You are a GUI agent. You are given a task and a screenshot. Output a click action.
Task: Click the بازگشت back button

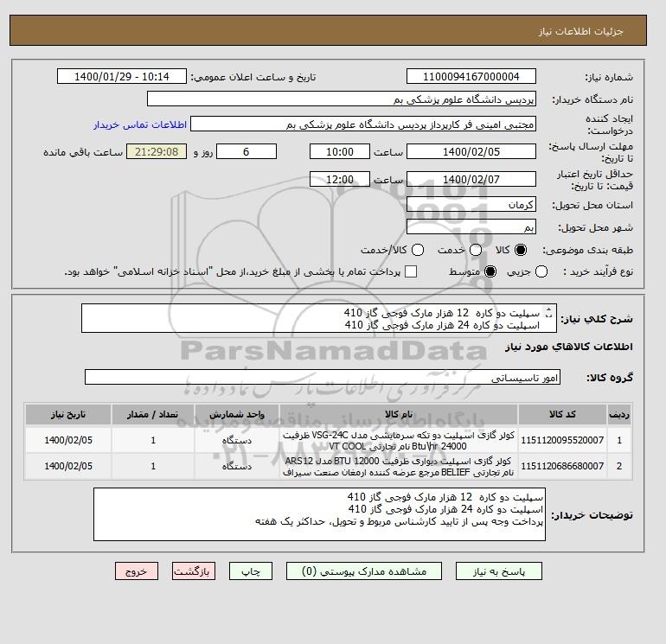coord(194,571)
